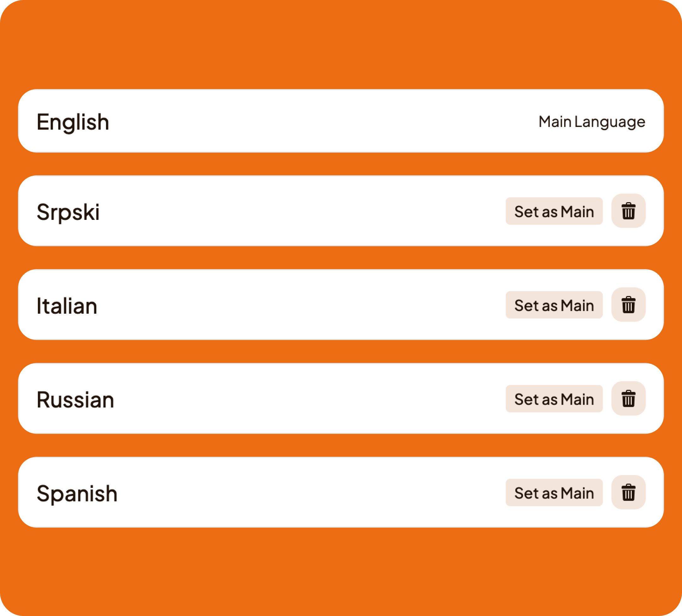The height and width of the screenshot is (616, 682).
Task: Click the topmost trash icon in the list
Action: coord(629,212)
